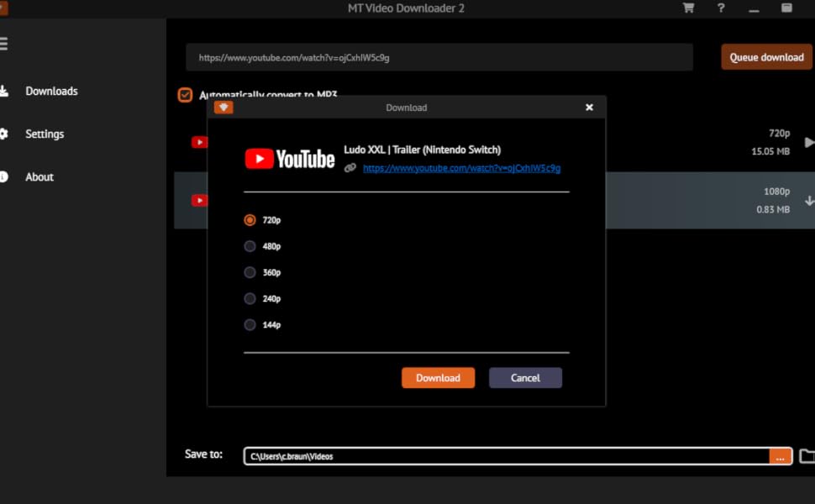Click the chain link icon beside the URL
Image resolution: width=815 pixels, height=504 pixels.
coord(351,168)
